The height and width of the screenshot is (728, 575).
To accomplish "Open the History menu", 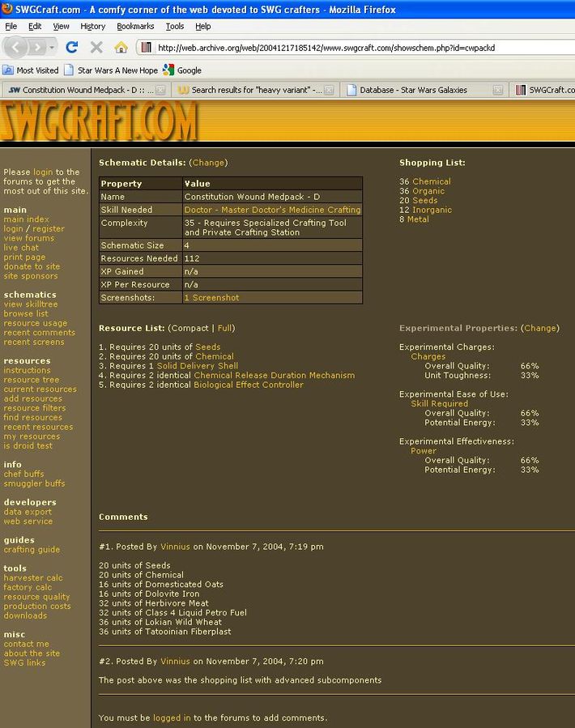I will (92, 26).
